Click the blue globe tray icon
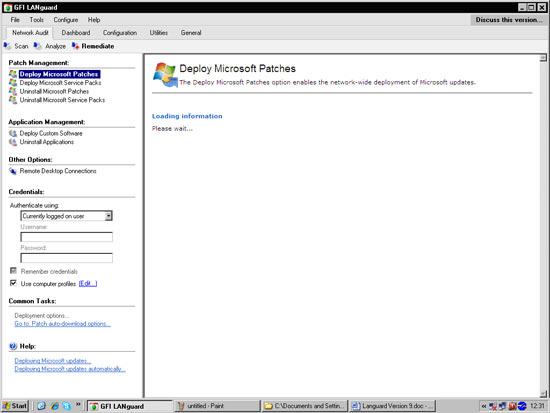 click(x=522, y=406)
